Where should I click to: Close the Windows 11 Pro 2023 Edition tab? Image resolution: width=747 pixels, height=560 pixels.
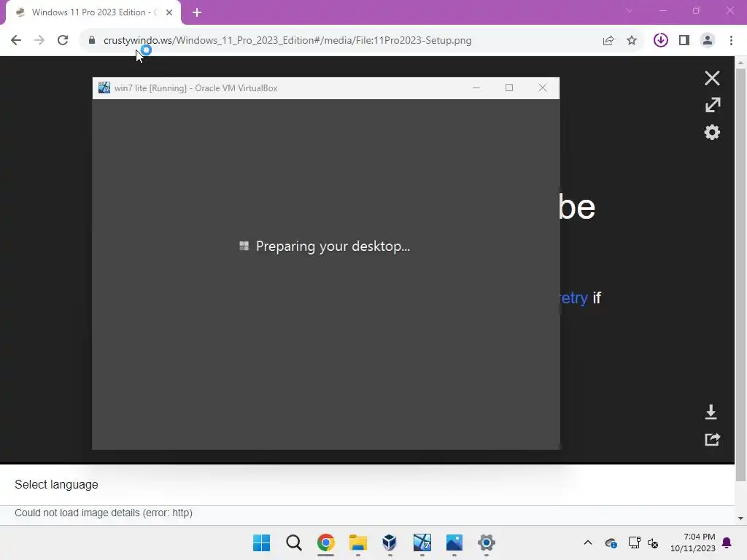click(x=169, y=12)
